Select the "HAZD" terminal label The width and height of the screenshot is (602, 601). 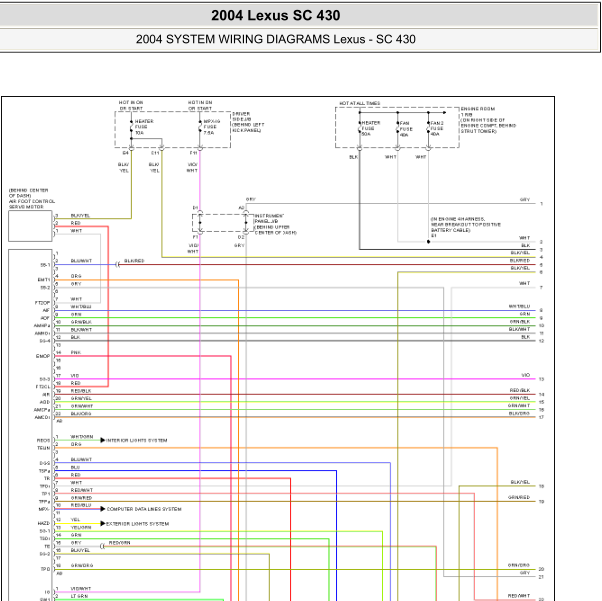click(x=43, y=523)
